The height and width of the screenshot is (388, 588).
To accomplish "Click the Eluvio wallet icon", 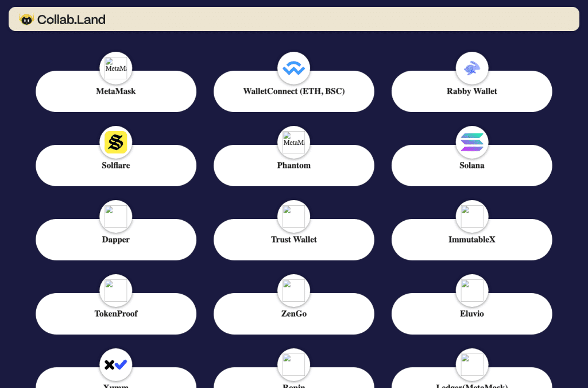I will coord(472,290).
